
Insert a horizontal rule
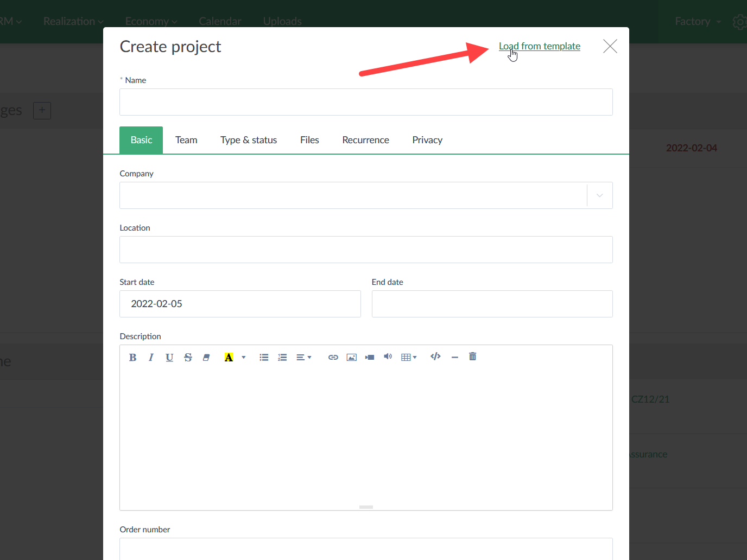coord(455,357)
